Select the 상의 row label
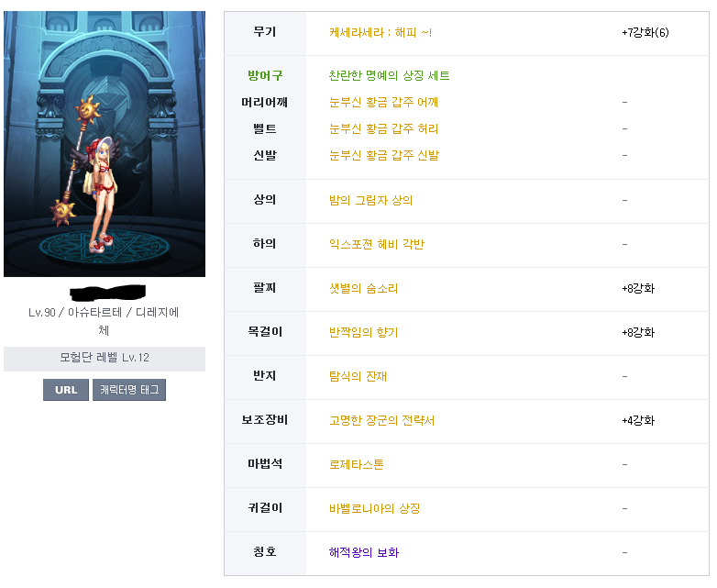The image size is (717, 588). tap(265, 199)
